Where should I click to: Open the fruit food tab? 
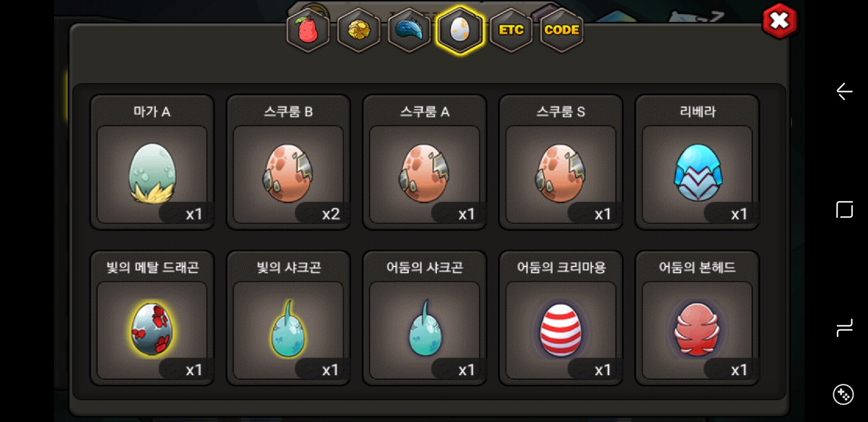coord(308,30)
